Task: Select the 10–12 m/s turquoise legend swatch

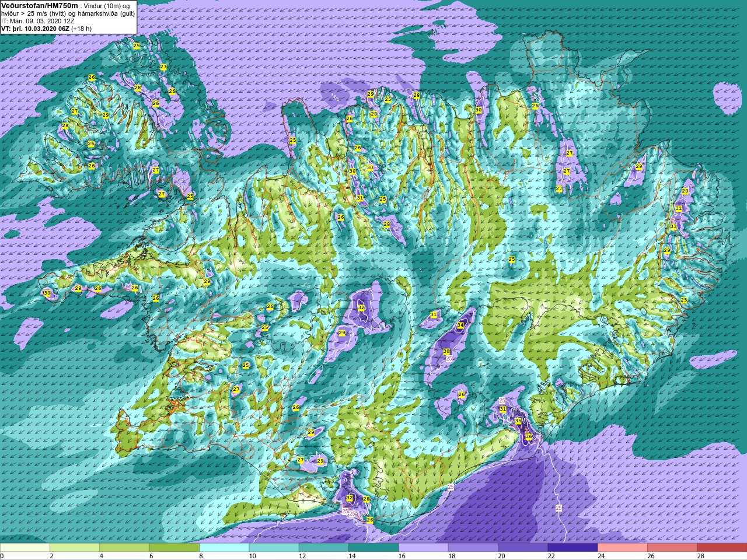Action: click(274, 548)
